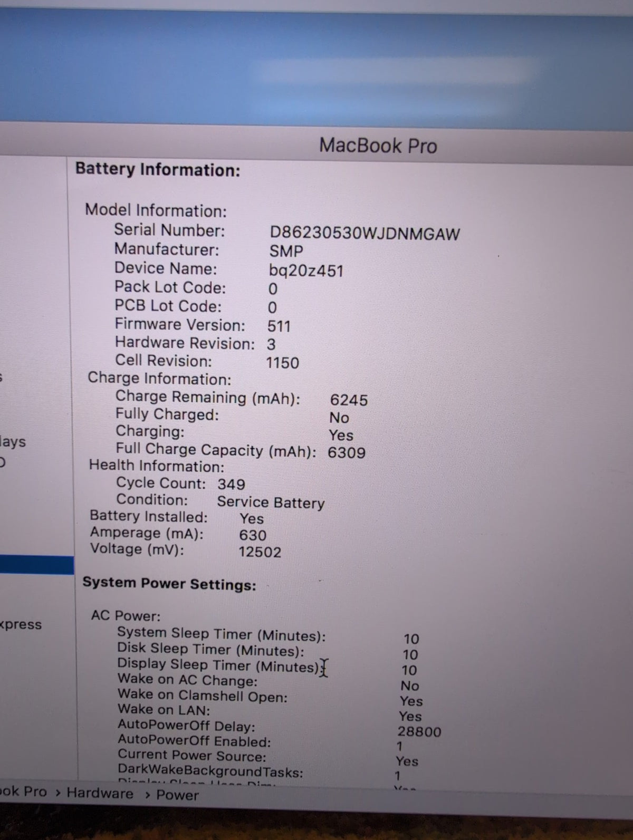
Task: Click the Wake on AC Change label
Action: (188, 680)
